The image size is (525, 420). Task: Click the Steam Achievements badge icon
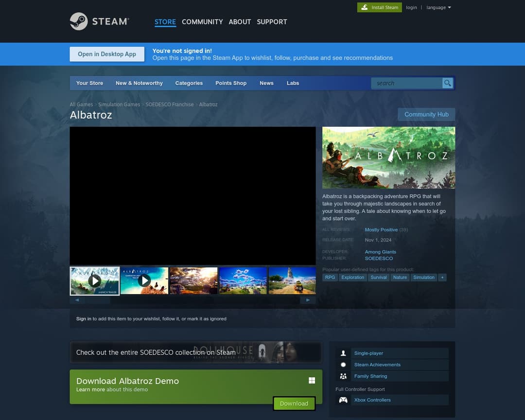tap(343, 365)
